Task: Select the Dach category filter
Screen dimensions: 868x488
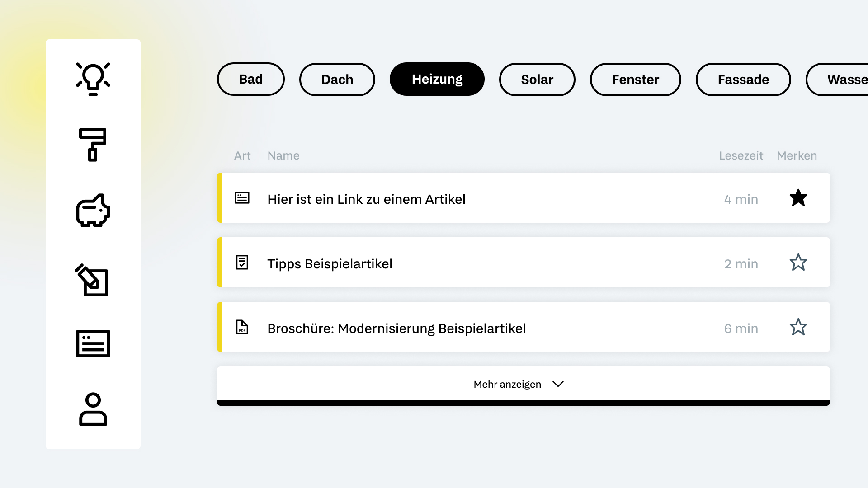Action: 337,80
